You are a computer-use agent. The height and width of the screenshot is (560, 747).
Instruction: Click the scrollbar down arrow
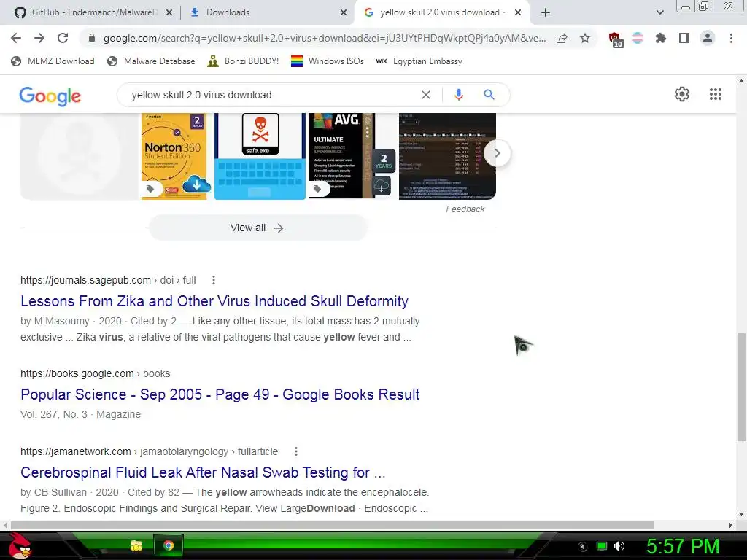741,514
